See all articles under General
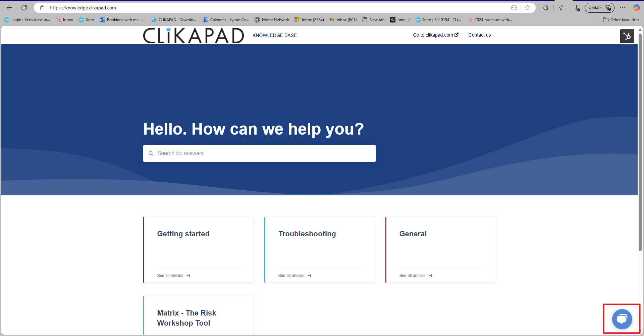This screenshot has width=644, height=336. click(x=416, y=276)
